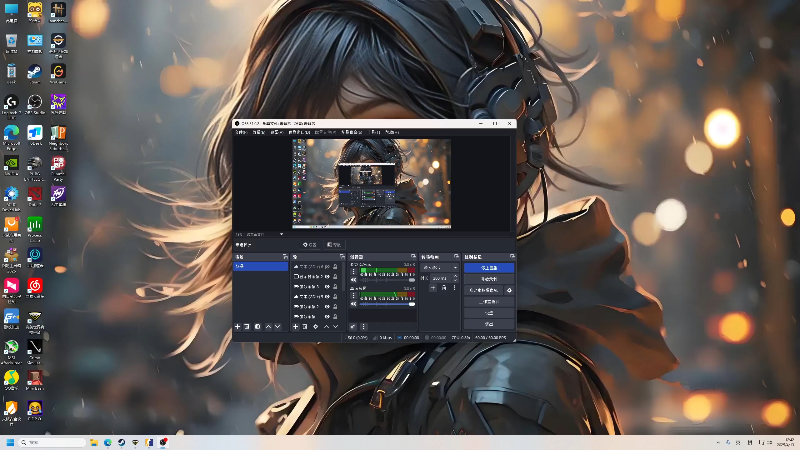Select the NVIDIA desktop shortcut
800x450 pixels.
coord(11,165)
